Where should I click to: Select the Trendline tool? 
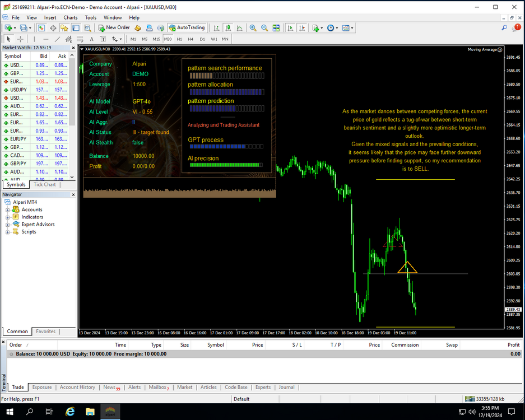point(57,39)
